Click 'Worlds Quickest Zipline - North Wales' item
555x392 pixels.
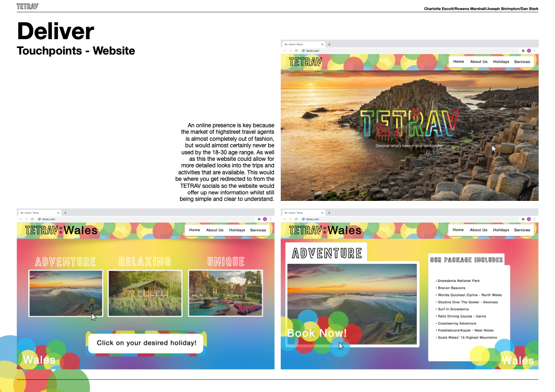tap(469, 295)
